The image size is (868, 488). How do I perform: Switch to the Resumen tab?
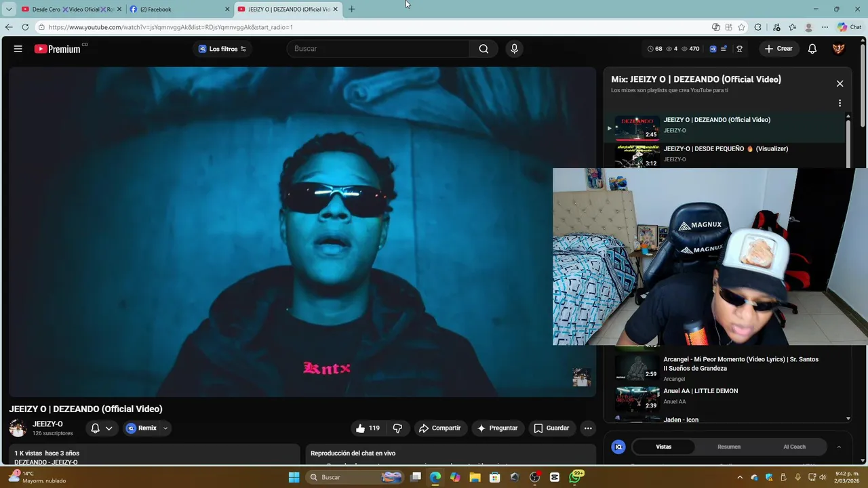729,447
